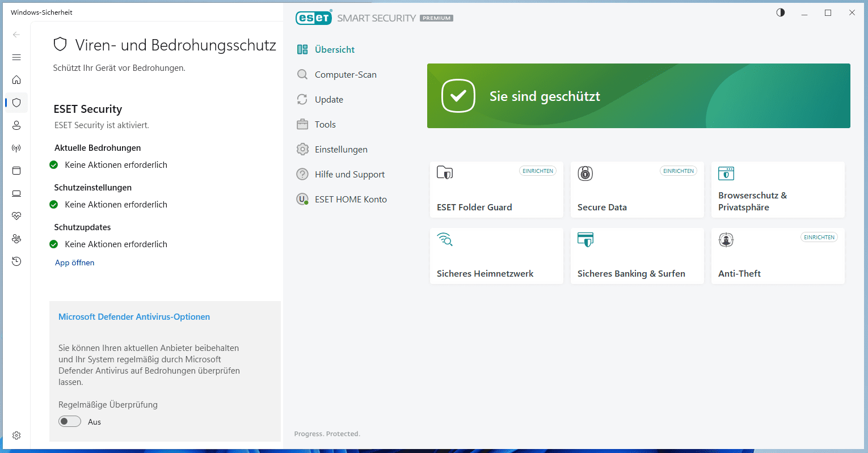868x453 pixels.
Task: Click the PREMIUM badge in ESET header
Action: point(436,18)
